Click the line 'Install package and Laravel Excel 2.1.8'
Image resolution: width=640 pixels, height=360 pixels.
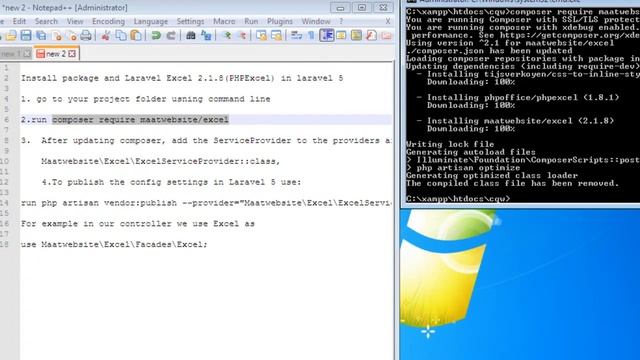(182, 78)
